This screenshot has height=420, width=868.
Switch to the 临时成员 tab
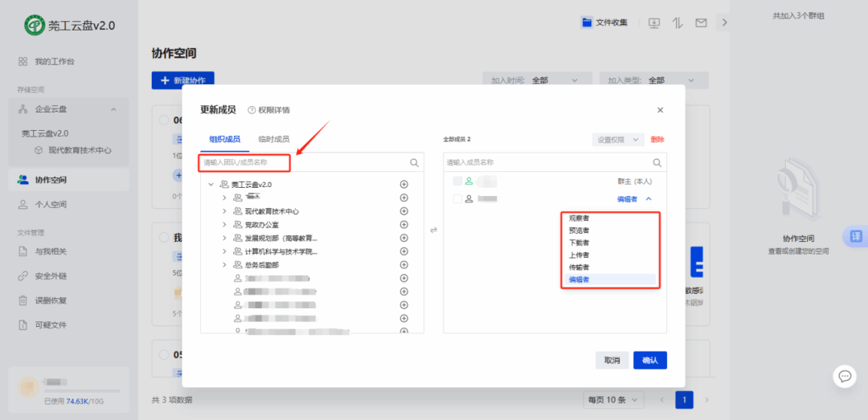click(x=274, y=140)
